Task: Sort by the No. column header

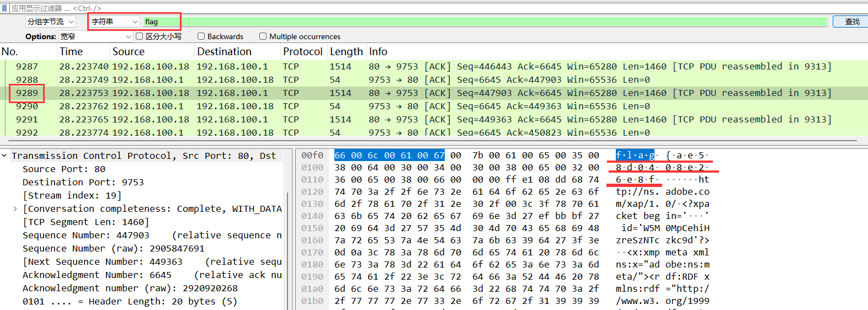Action: (x=29, y=51)
